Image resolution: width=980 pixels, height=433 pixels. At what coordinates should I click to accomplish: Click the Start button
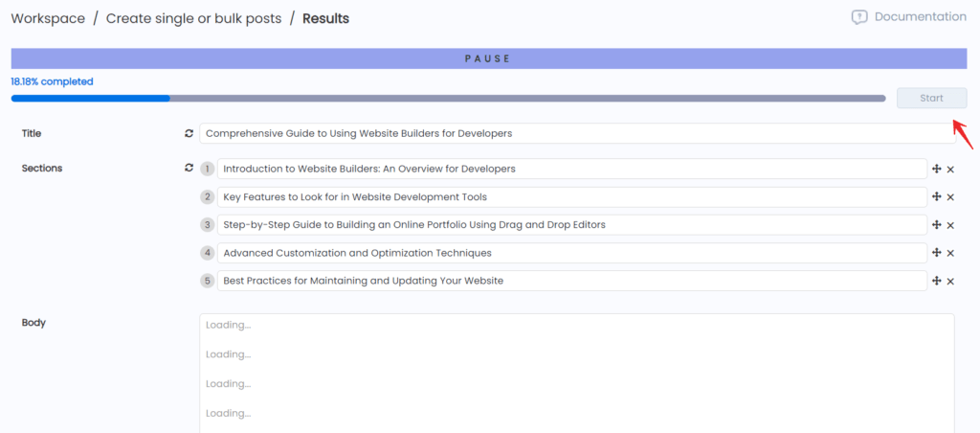931,99
